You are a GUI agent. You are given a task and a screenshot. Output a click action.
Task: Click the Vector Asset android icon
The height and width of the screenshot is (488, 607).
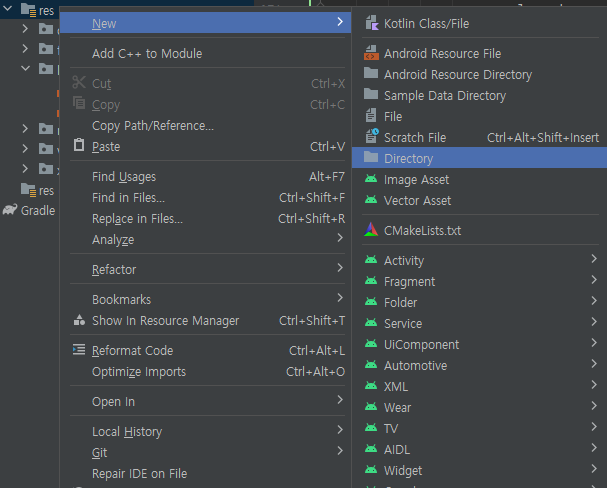(x=371, y=200)
